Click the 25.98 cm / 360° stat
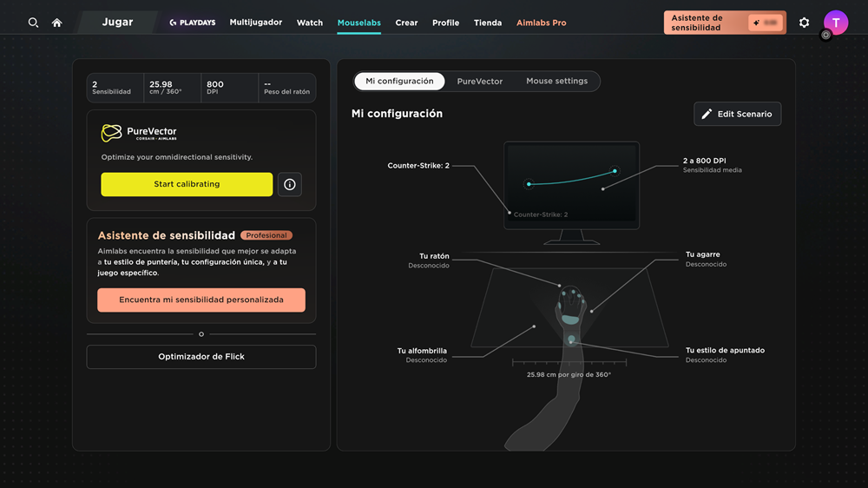This screenshot has width=868, height=488. click(x=172, y=88)
